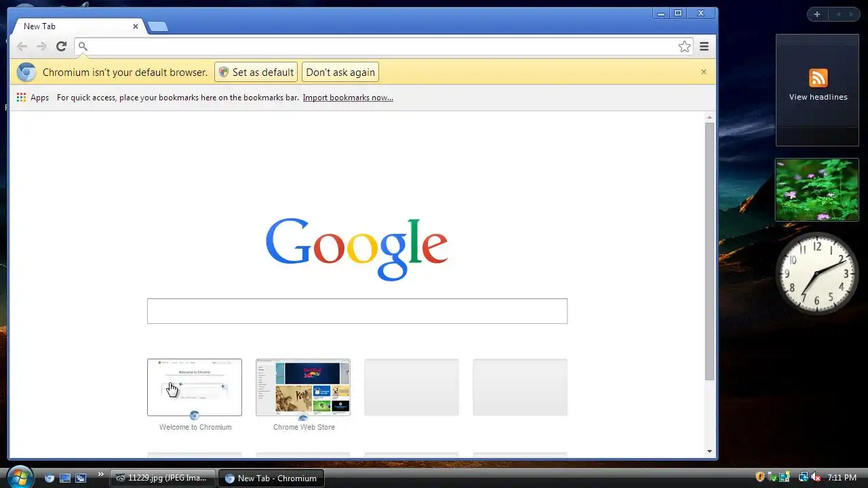Open Import bookmarks now link
The width and height of the screenshot is (868, 488).
click(348, 98)
